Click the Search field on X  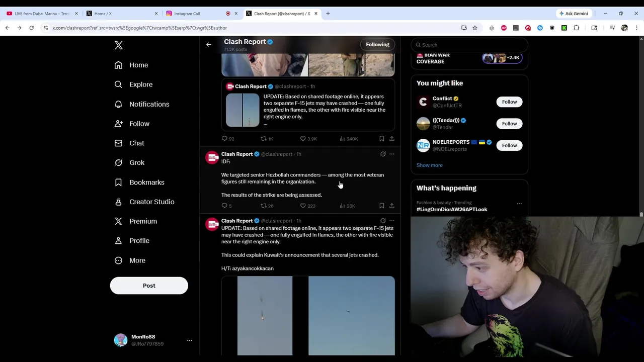469,45
